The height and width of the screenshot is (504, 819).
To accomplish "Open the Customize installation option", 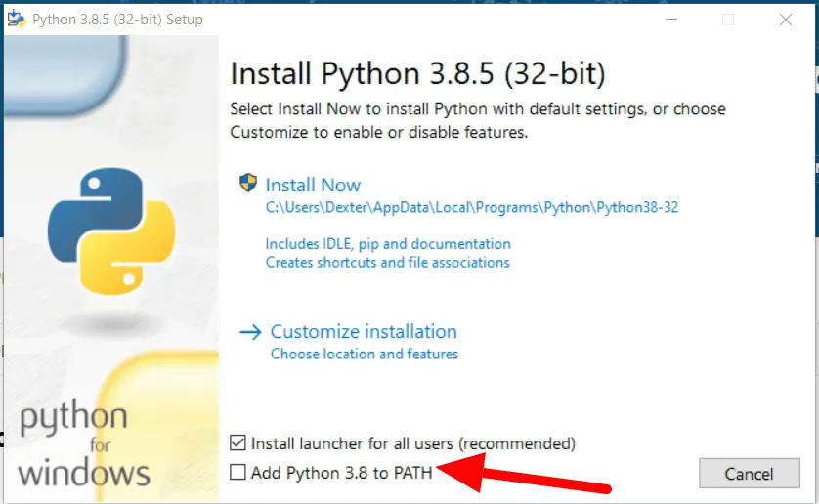I will [364, 331].
